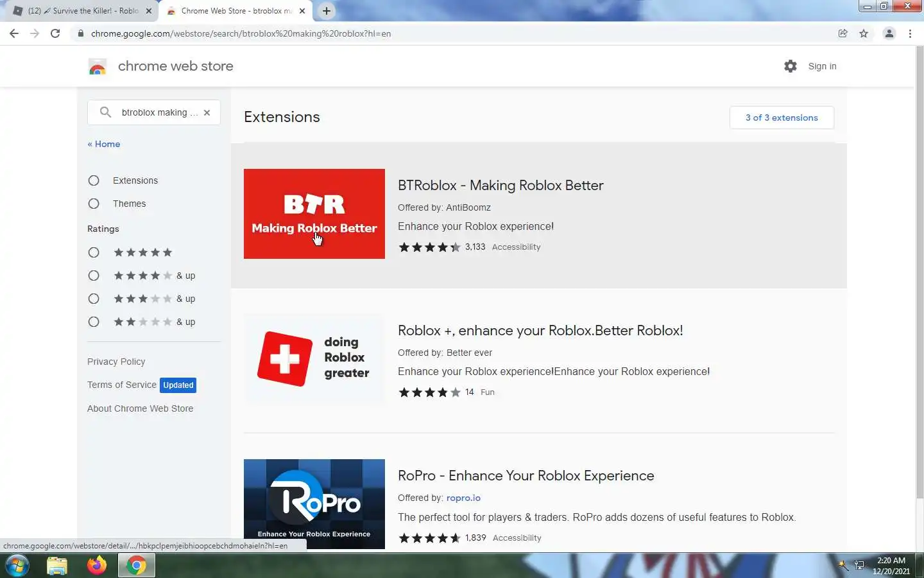Open the RoPro thumbnail image
This screenshot has height=578, width=924.
314,504
